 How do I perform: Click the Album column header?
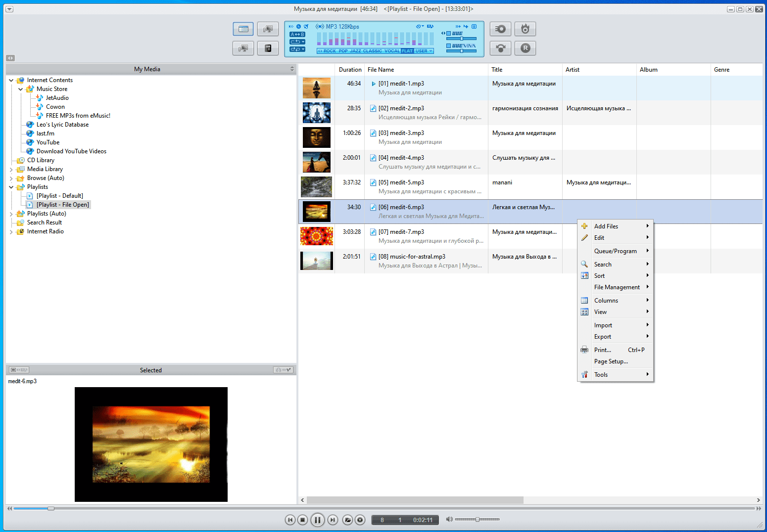(673, 70)
